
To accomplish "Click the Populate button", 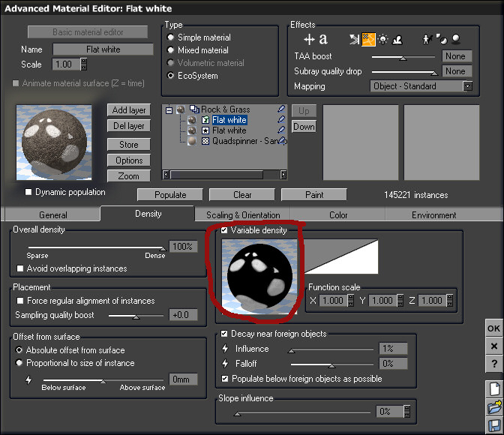I will point(170,194).
